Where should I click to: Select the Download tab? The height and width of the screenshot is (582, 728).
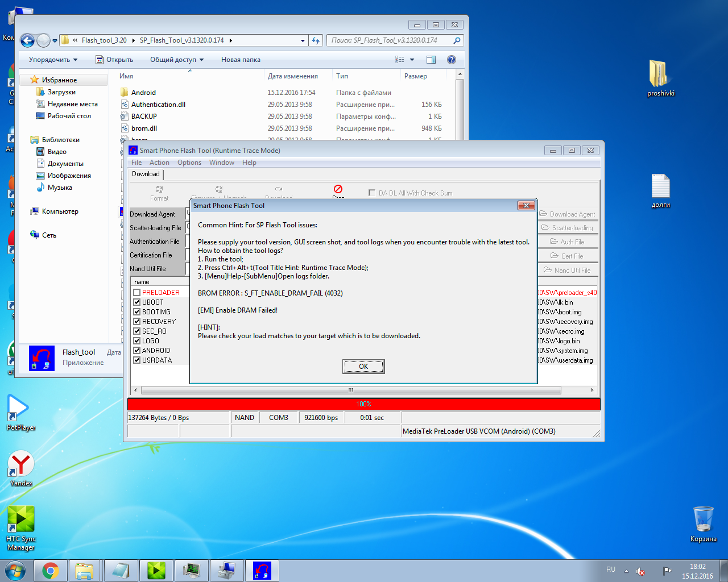click(x=146, y=174)
